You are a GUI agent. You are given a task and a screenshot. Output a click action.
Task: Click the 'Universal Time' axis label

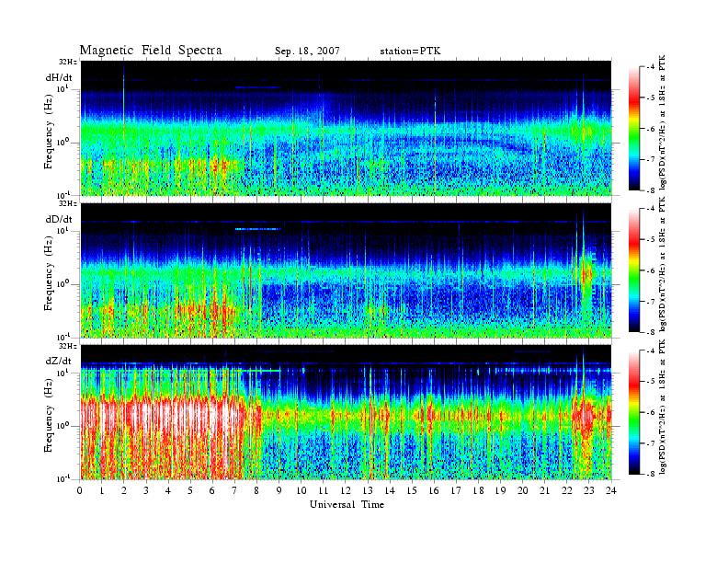click(x=347, y=504)
